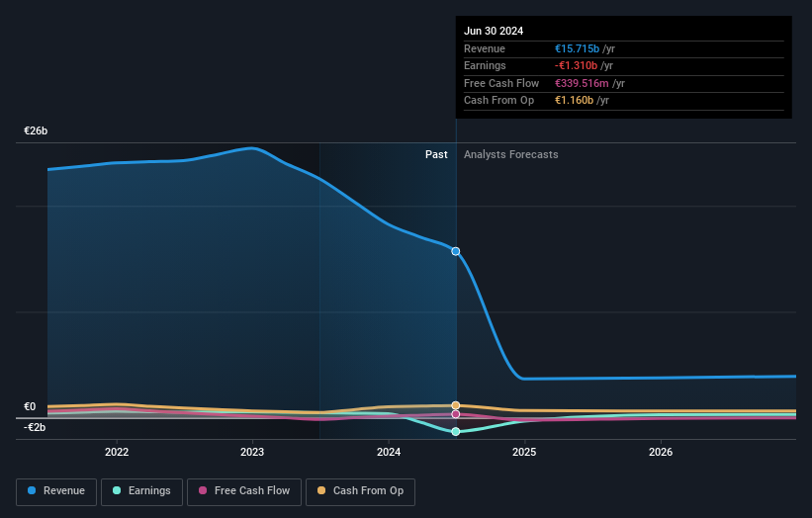Click the -€2b y-axis label

(35, 427)
